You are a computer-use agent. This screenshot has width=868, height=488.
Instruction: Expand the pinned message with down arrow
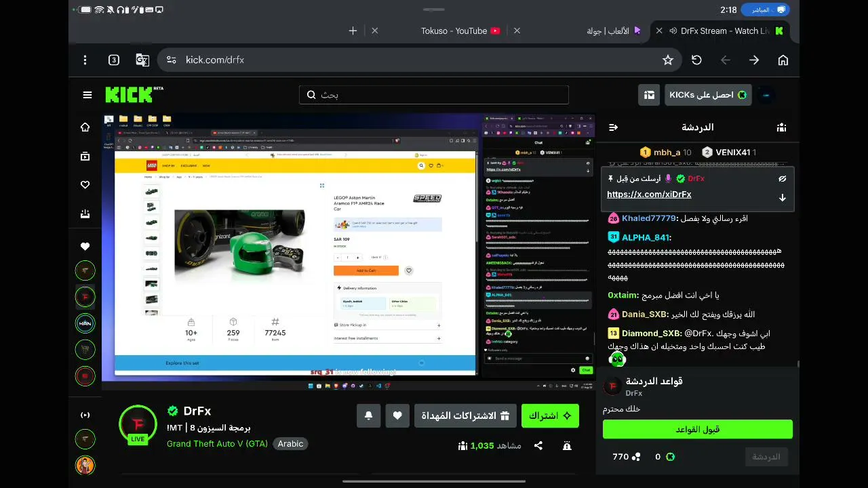pos(782,198)
